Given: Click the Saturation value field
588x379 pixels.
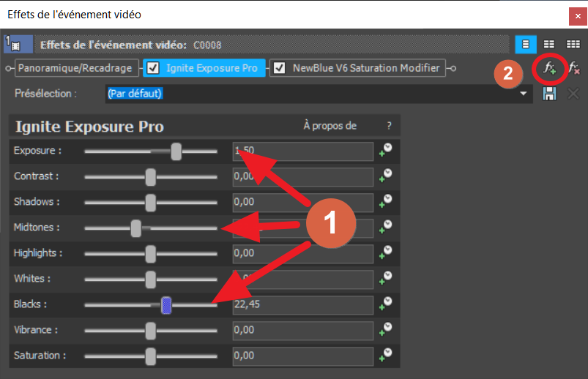Looking at the screenshot, I should pyautogui.click(x=303, y=356).
